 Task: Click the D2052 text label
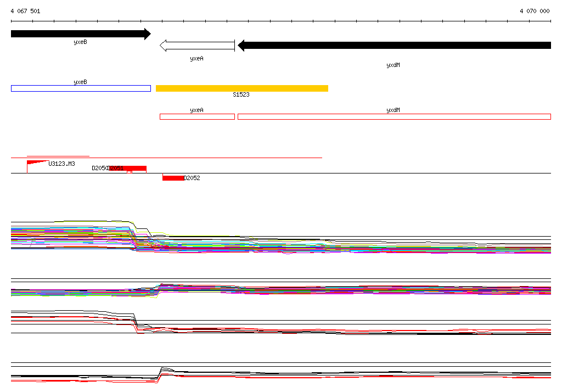[192, 178]
